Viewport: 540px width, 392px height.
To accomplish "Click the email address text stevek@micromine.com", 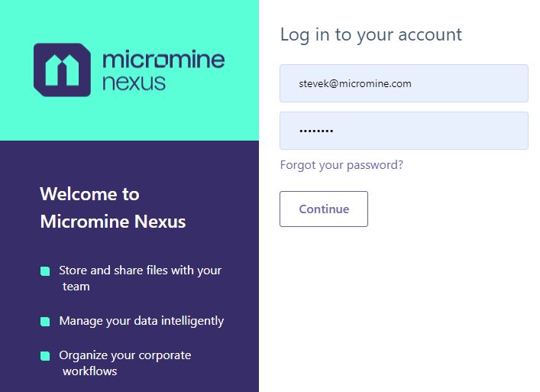I will pyautogui.click(x=355, y=84).
